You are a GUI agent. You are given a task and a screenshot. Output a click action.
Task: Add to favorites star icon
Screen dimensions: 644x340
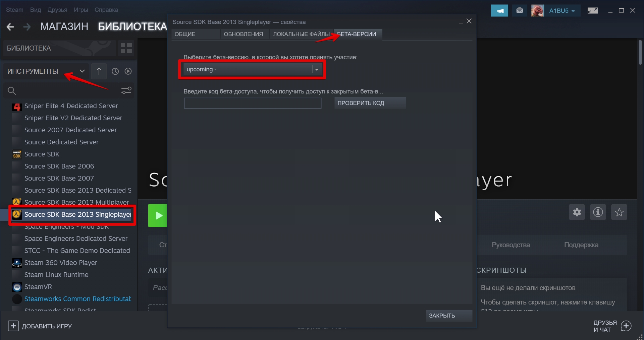point(619,212)
